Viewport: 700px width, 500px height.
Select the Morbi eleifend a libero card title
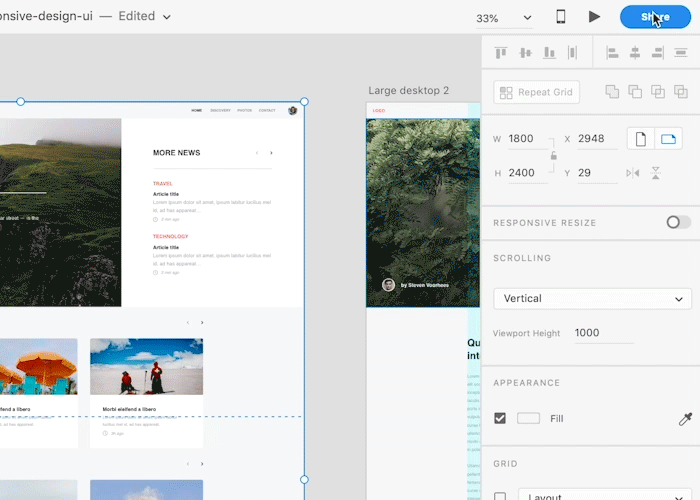tap(129, 409)
